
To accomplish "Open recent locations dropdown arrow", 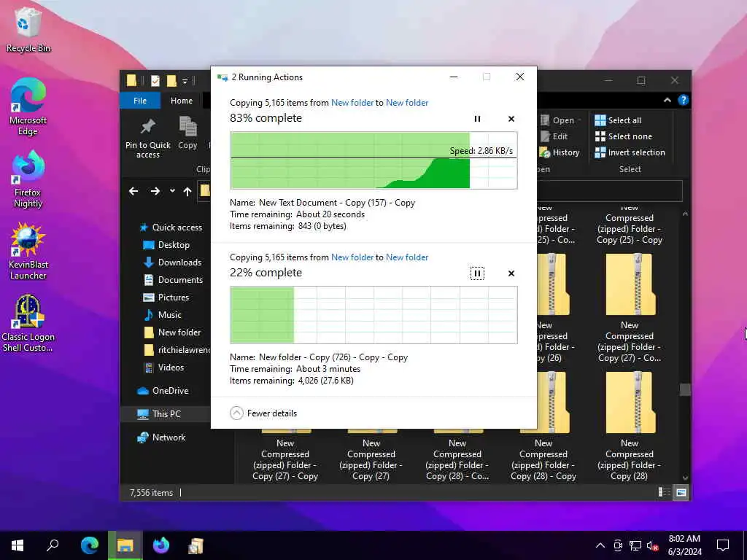I will [172, 191].
